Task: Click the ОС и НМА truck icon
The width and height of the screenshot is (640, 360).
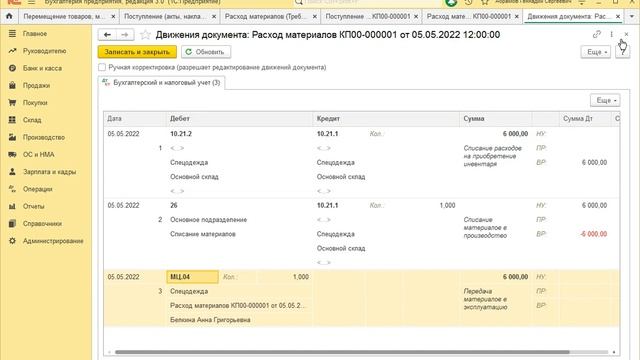Action: 12,154
